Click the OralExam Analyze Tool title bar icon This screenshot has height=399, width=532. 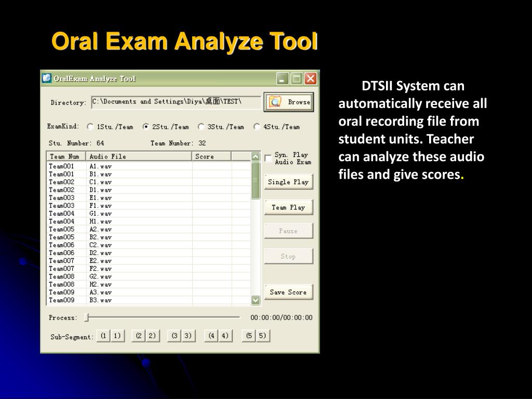click(x=46, y=78)
